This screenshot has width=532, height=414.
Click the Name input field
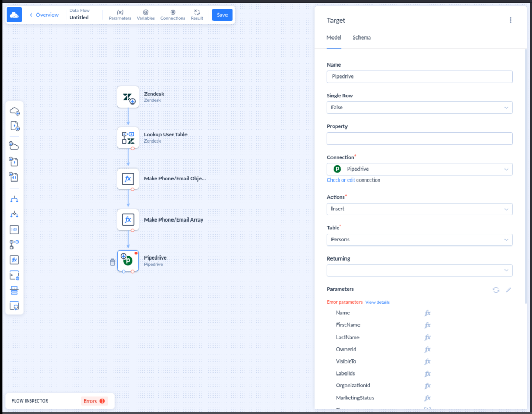click(419, 77)
